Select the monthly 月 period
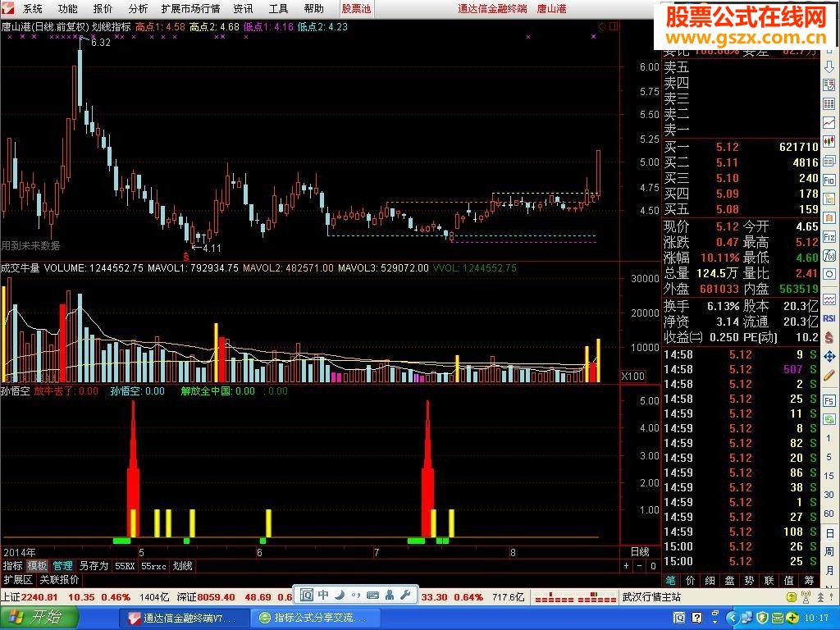 829,570
